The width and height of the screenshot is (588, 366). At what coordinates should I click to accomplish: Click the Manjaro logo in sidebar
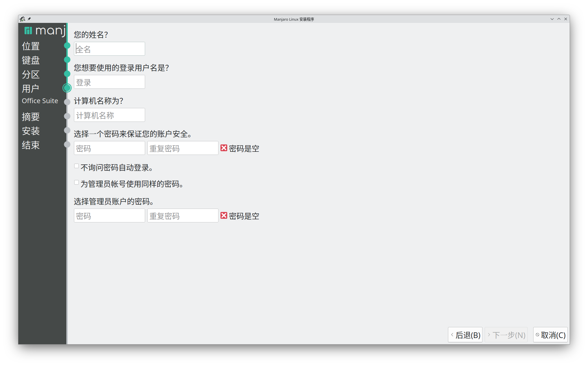coord(44,30)
